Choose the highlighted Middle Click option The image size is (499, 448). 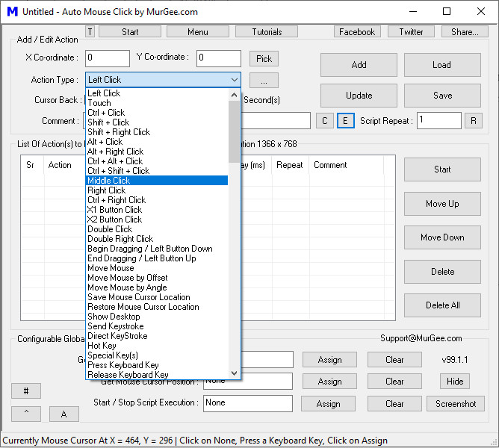[x=157, y=181]
